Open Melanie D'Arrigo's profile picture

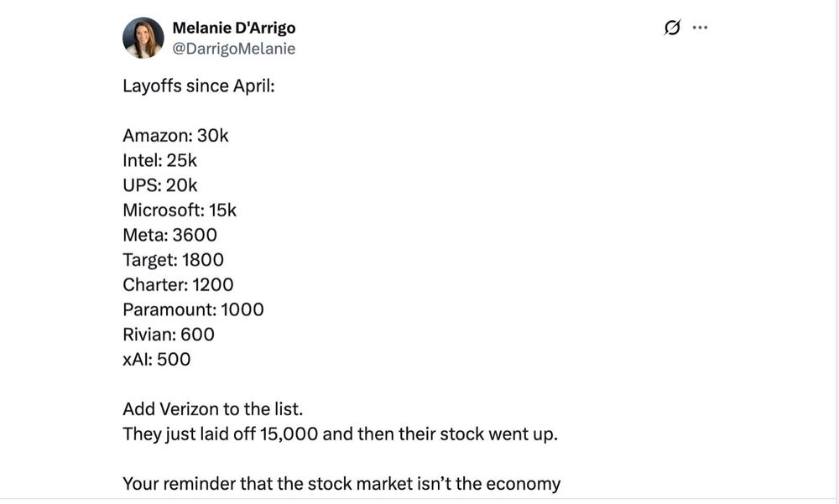coord(143,38)
